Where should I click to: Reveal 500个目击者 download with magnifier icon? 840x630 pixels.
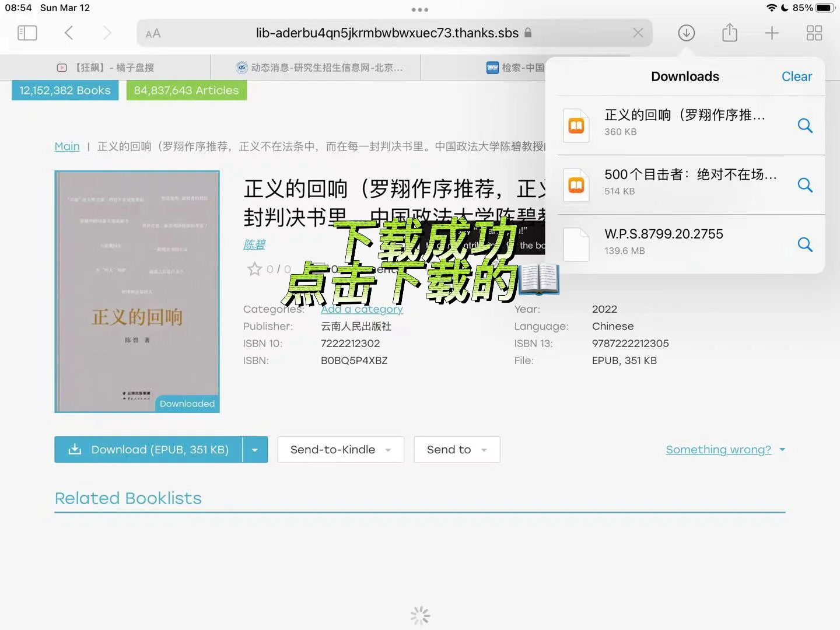pos(805,185)
